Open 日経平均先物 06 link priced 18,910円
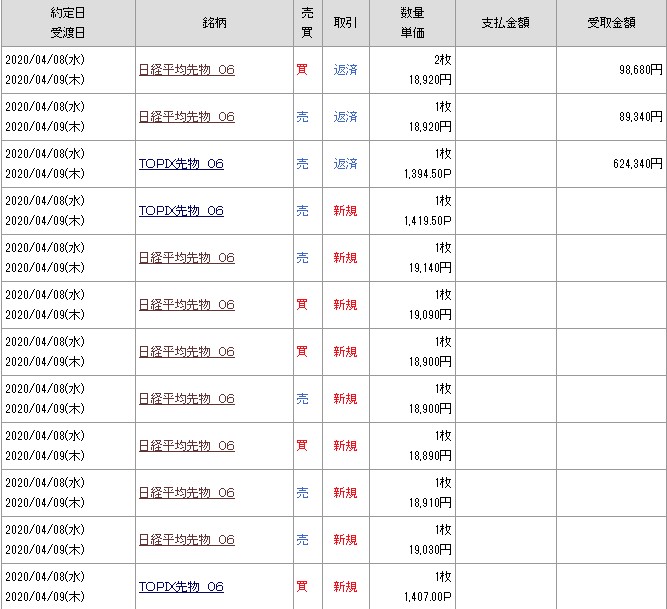The width and height of the screenshot is (667, 609). 186,493
